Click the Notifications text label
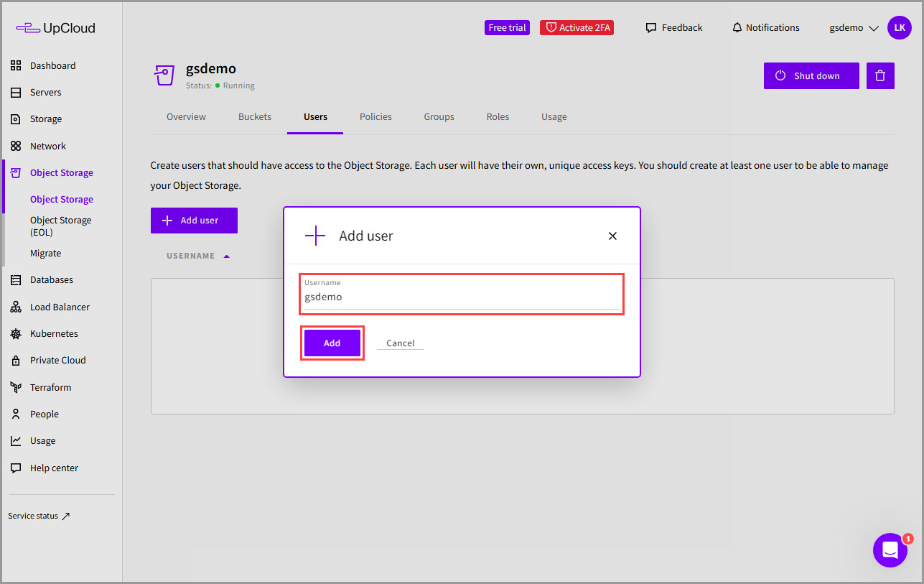924x584 pixels. click(x=773, y=28)
